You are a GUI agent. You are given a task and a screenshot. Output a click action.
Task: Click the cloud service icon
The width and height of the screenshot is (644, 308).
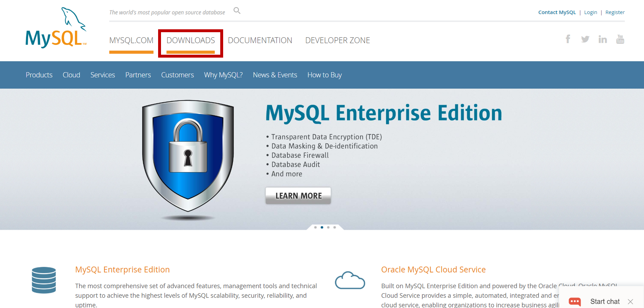[350, 280]
